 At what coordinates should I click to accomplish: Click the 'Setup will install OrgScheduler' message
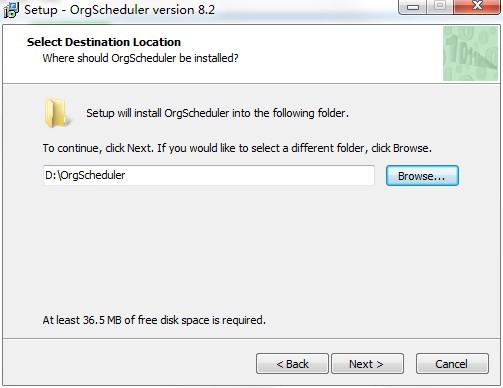coord(217,113)
